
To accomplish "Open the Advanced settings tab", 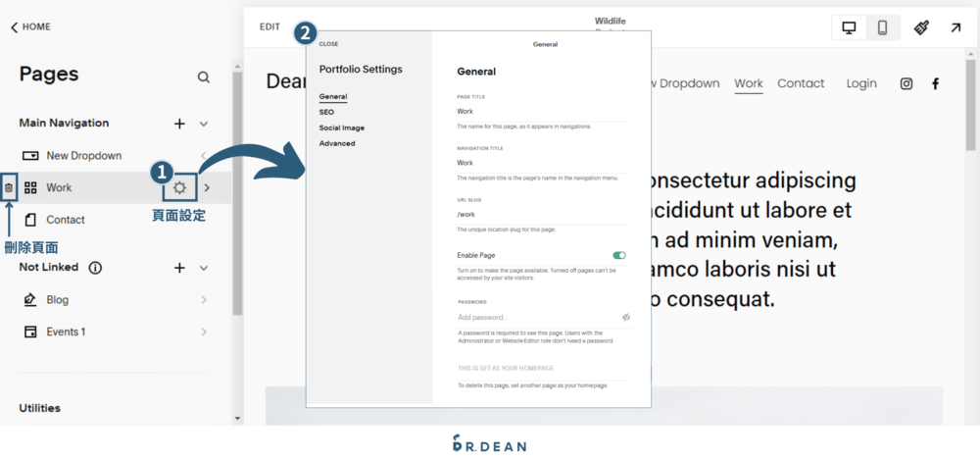I will coord(337,143).
